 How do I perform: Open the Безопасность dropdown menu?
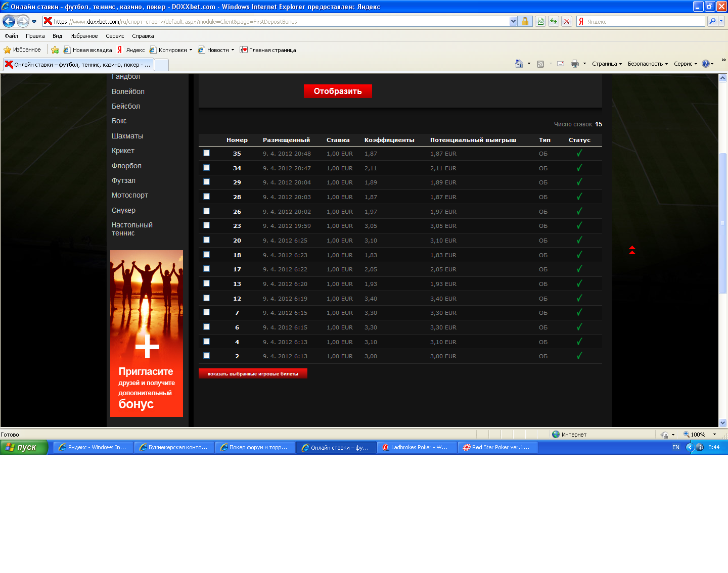pos(648,64)
